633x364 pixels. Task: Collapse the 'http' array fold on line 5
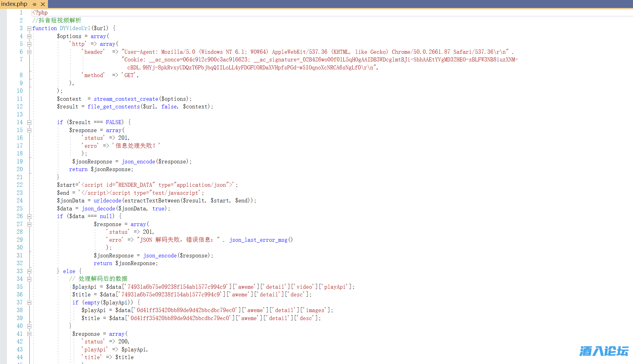pyautogui.click(x=29, y=44)
